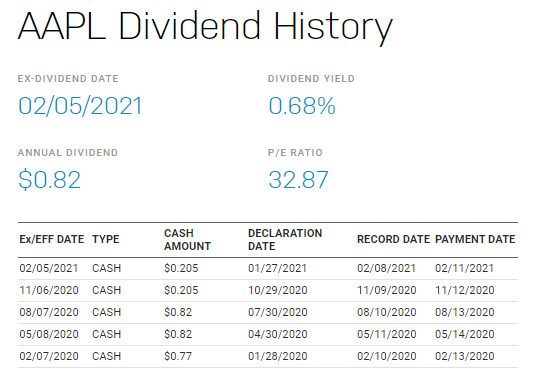
Task: Select the 32.87 P/E ratio value
Action: [299, 180]
